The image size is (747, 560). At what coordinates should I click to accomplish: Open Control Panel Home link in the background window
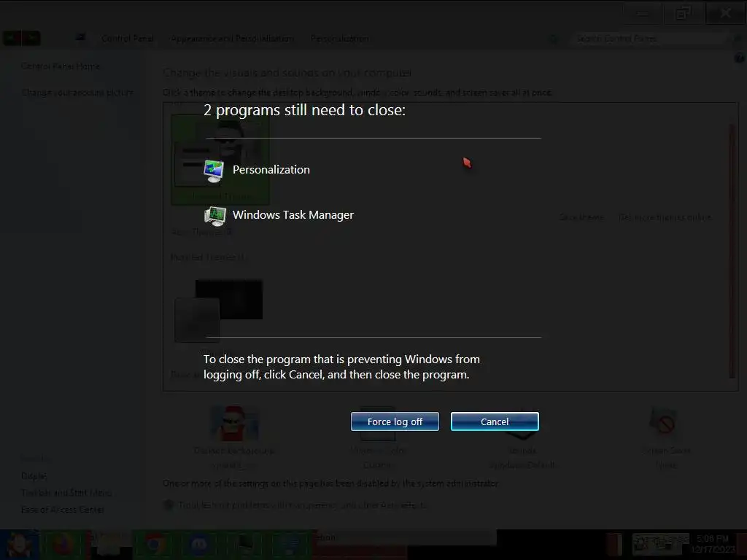pyautogui.click(x=61, y=66)
